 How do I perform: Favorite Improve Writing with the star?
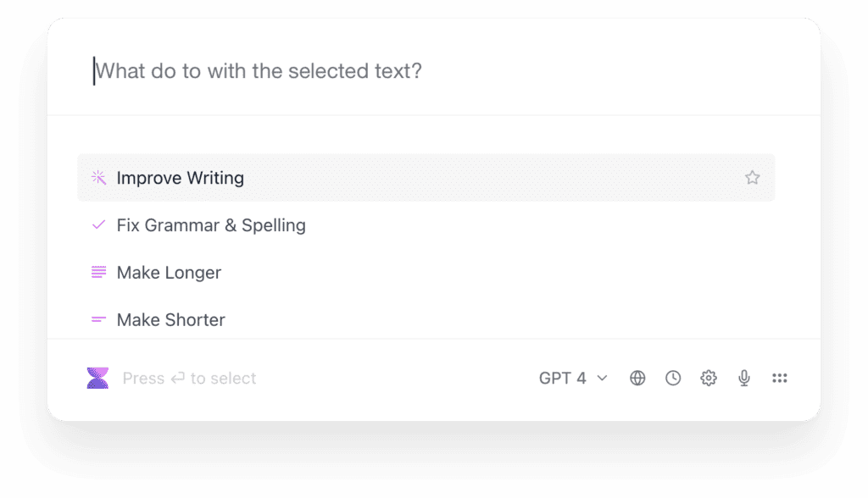753,178
